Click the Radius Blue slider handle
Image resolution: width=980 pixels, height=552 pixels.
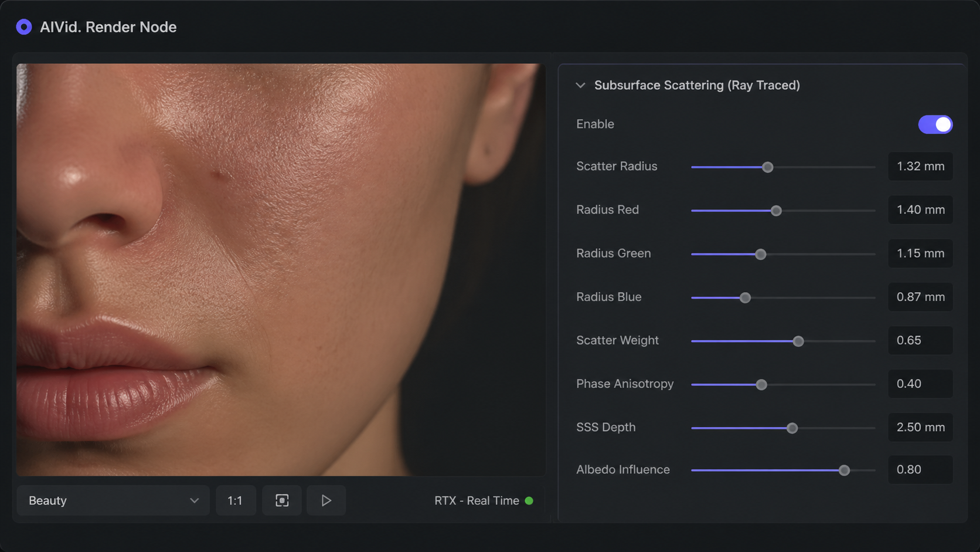click(745, 297)
